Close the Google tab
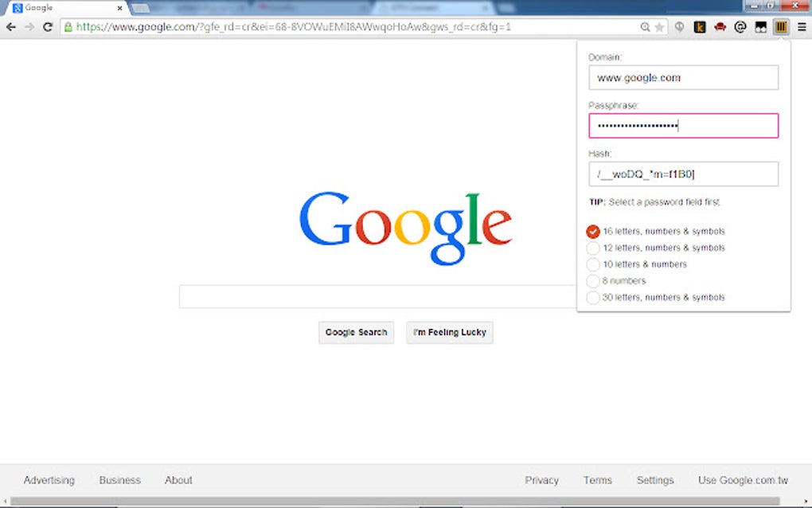This screenshot has width=812, height=508. (119, 8)
